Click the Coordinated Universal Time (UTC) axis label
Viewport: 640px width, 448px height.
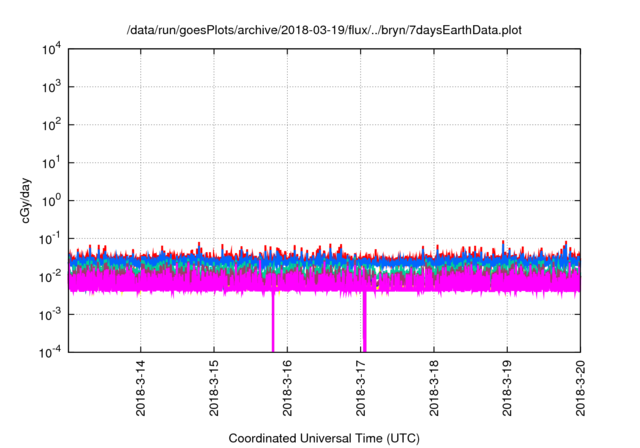click(324, 438)
